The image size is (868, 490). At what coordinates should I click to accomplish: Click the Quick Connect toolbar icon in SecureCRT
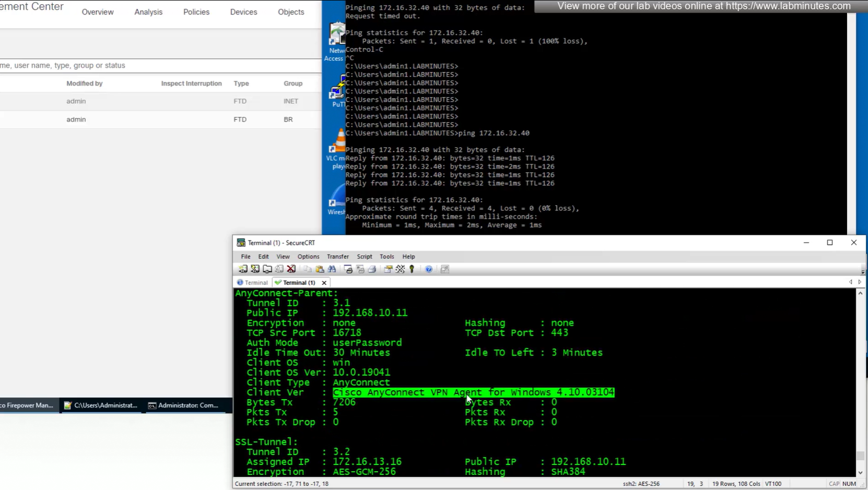[255, 269]
